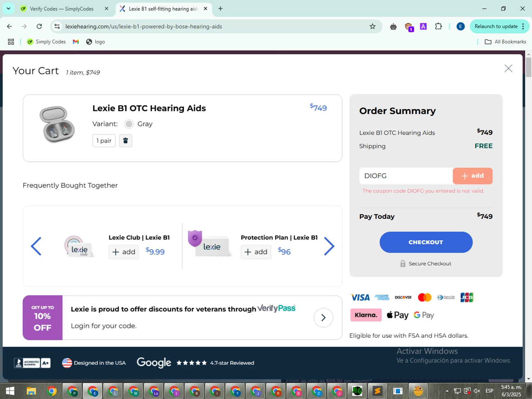
Task: Open the logo bookmark
Action: (95, 42)
